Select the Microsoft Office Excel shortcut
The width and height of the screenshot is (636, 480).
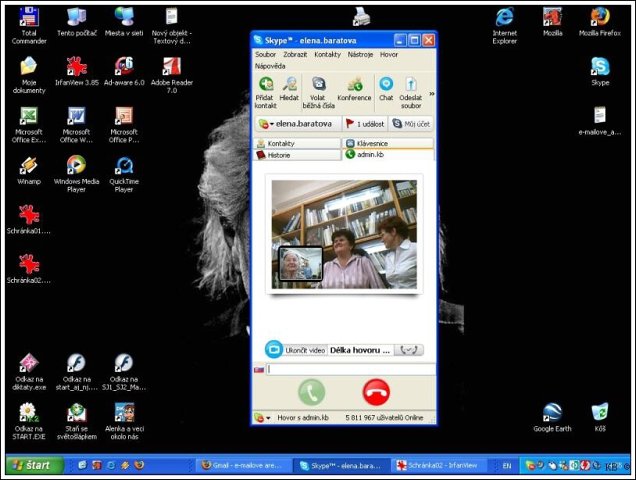[29, 125]
